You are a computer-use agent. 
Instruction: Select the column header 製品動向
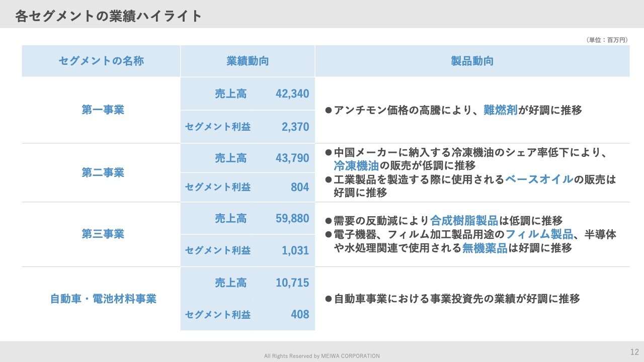(472, 61)
